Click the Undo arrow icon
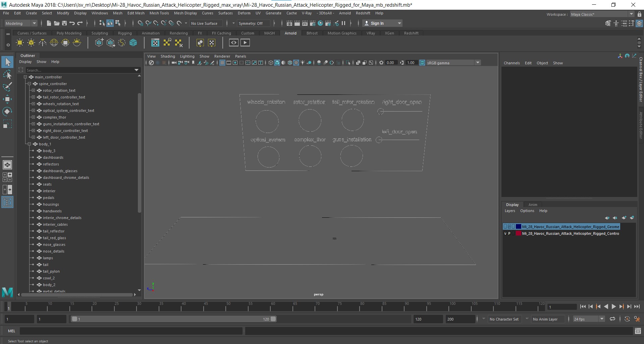This screenshot has width=644, height=344. [x=72, y=23]
